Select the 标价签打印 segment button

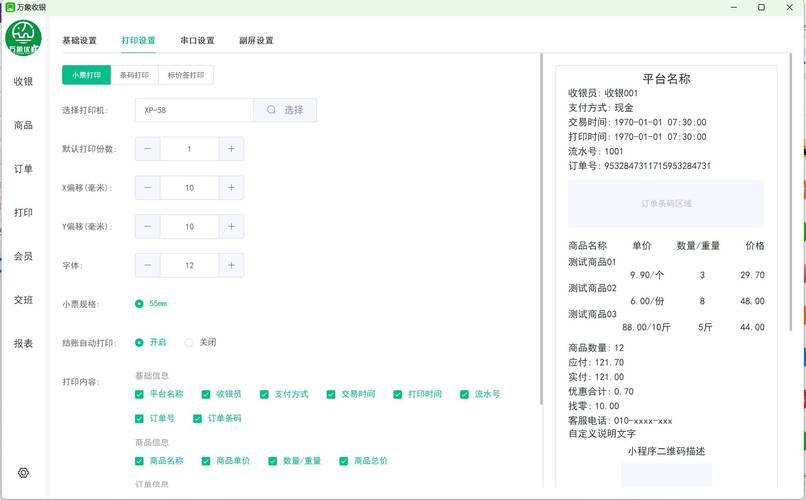coord(186,75)
